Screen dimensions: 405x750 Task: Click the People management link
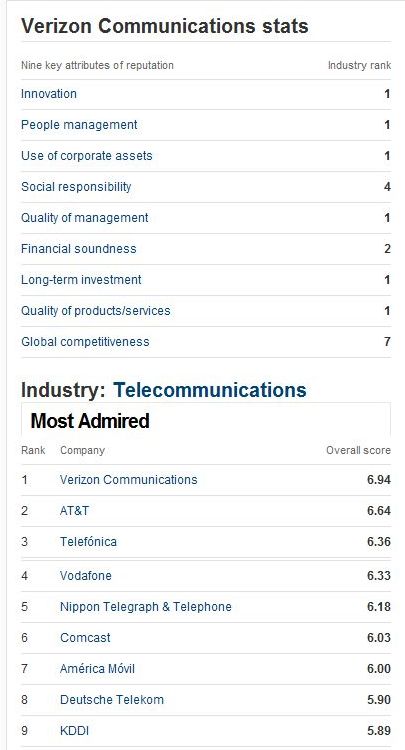click(x=79, y=125)
